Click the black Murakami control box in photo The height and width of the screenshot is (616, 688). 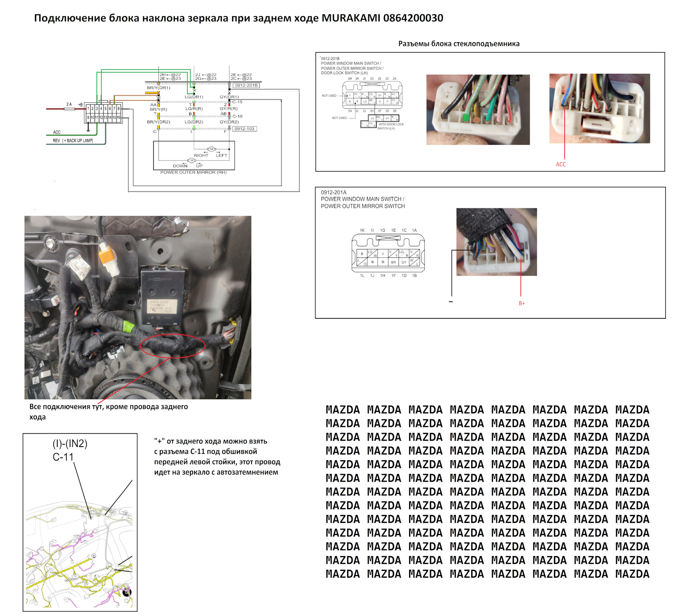162,297
